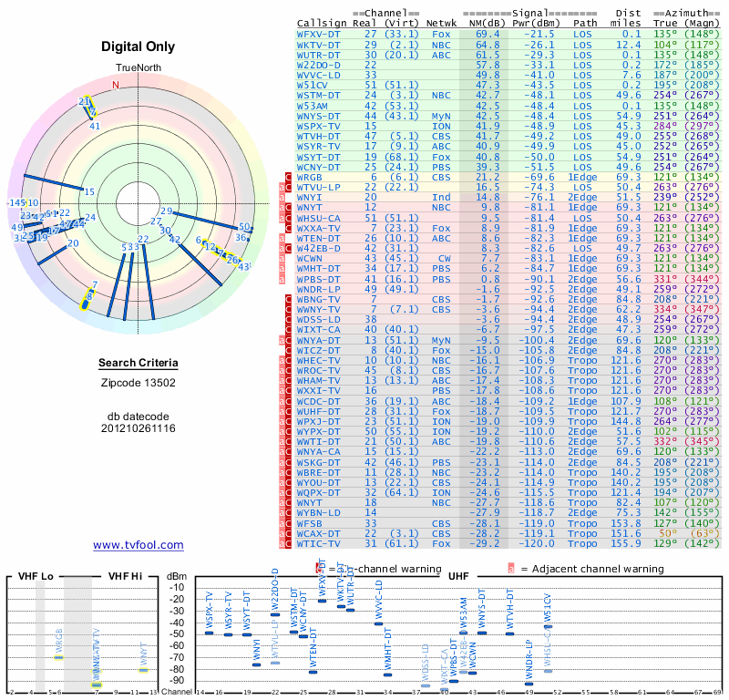Click the WCDC-DT callsign

[x=318, y=401]
